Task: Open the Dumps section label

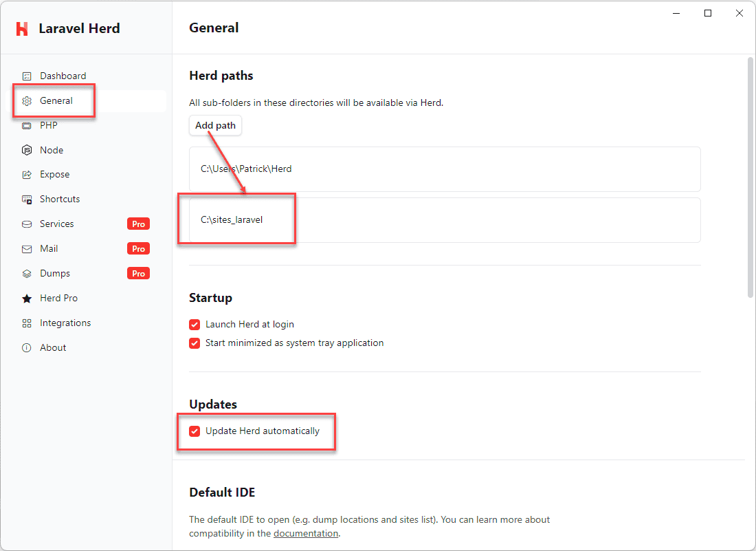Action: (x=55, y=273)
